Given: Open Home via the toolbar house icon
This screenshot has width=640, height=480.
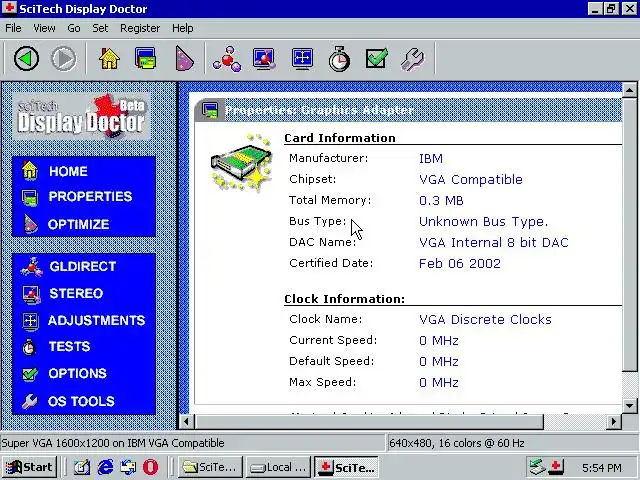Looking at the screenshot, I should click(109, 59).
